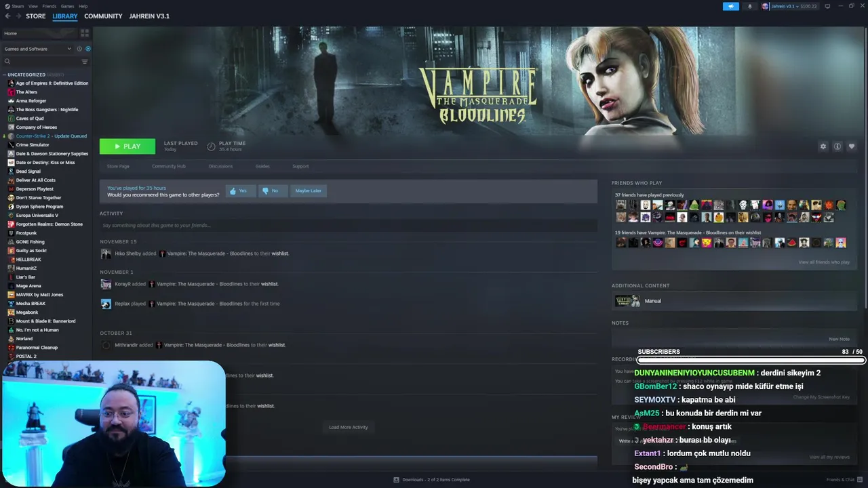Open the Games menu
868x488 pixels.
[68, 6]
